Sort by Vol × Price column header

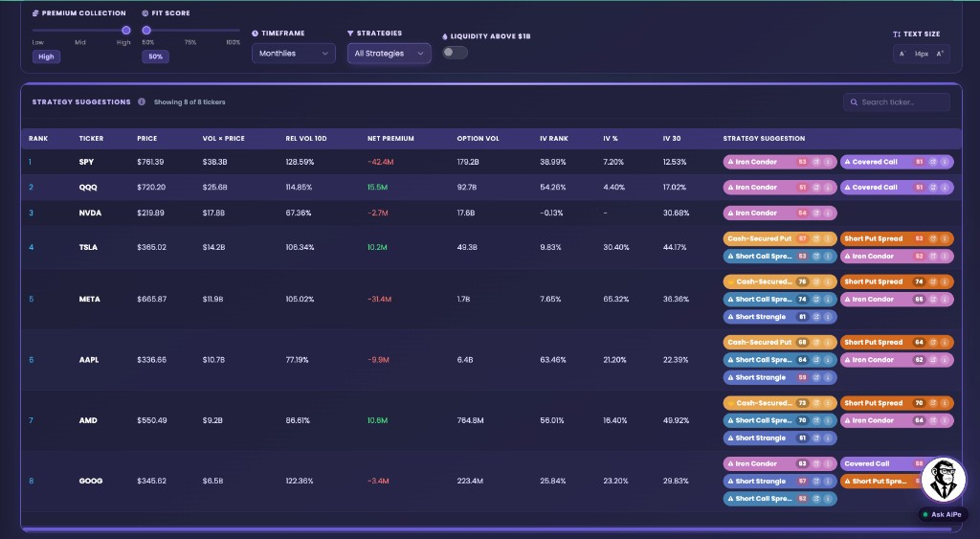[x=224, y=139]
